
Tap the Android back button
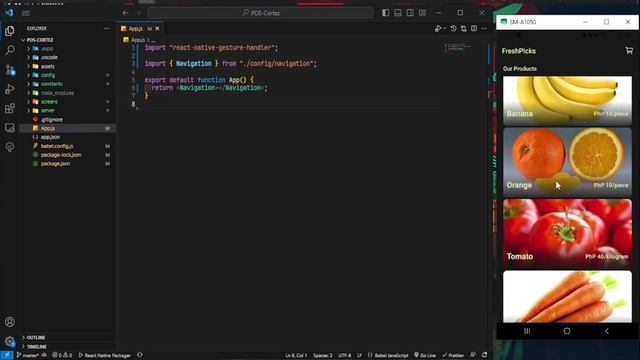tap(607, 331)
